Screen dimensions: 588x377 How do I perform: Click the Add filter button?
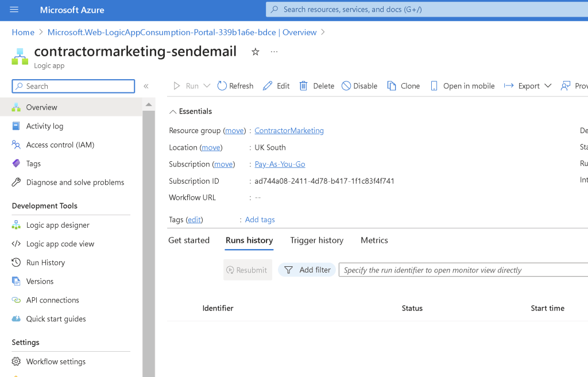pos(307,270)
